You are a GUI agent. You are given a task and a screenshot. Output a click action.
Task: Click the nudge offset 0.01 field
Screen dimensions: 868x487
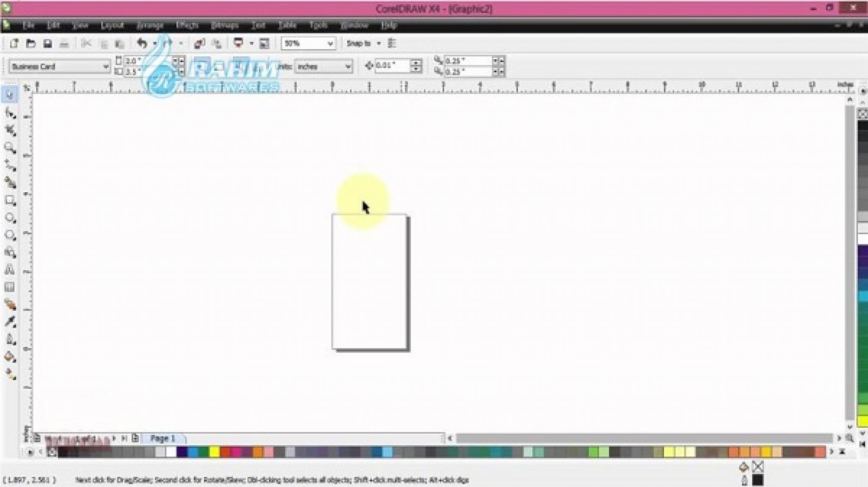click(392, 66)
